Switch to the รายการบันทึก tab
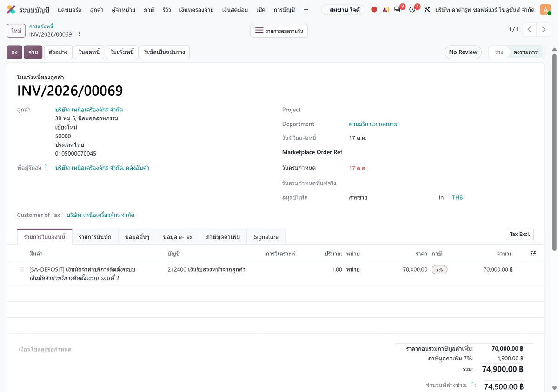Viewport: 558px width, 392px height. click(95, 237)
